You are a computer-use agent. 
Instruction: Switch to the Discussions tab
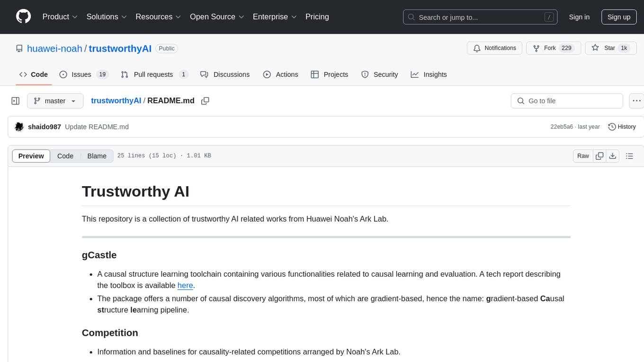(x=225, y=74)
